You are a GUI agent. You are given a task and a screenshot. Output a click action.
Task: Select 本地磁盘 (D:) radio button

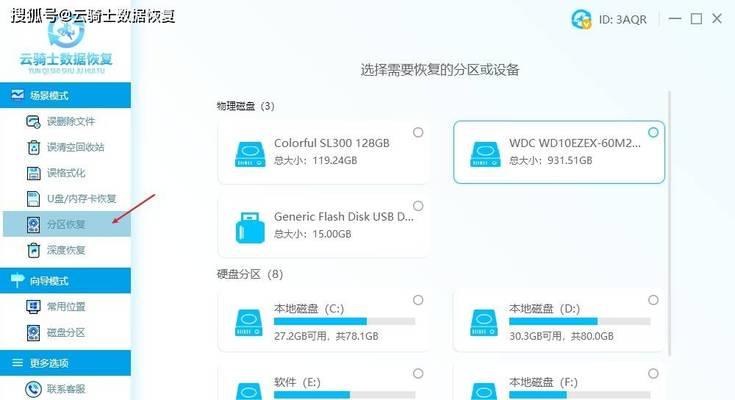(x=653, y=300)
